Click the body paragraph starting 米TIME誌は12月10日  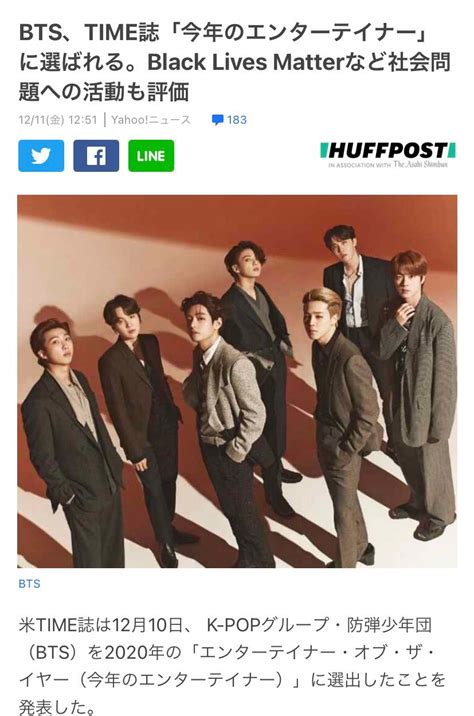pos(232,666)
